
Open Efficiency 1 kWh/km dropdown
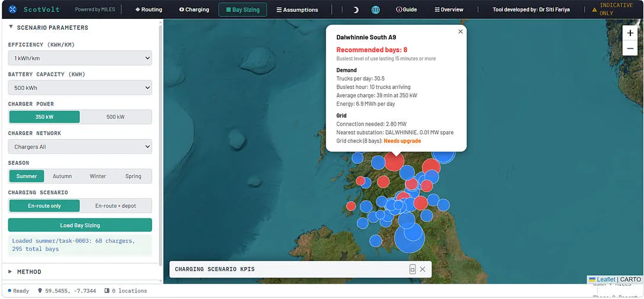(80, 58)
